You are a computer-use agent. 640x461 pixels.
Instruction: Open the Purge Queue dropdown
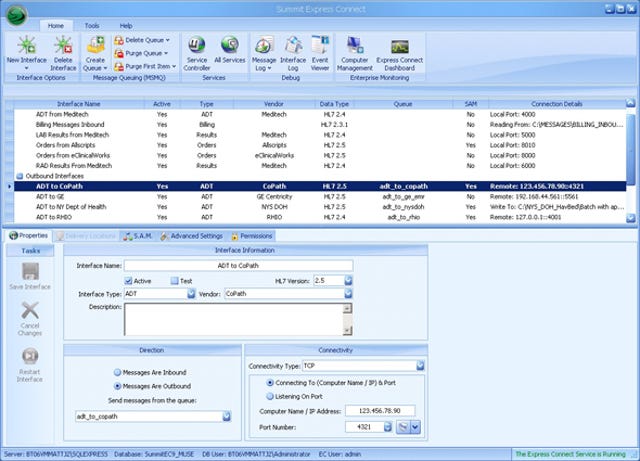point(141,53)
